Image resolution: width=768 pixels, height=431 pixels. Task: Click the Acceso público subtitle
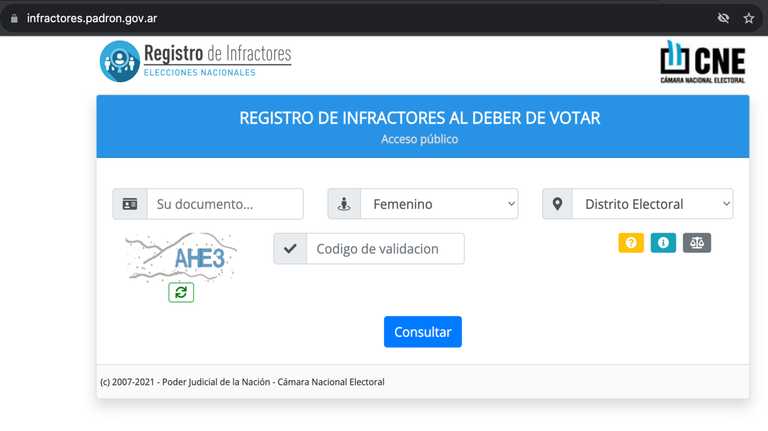coord(420,139)
